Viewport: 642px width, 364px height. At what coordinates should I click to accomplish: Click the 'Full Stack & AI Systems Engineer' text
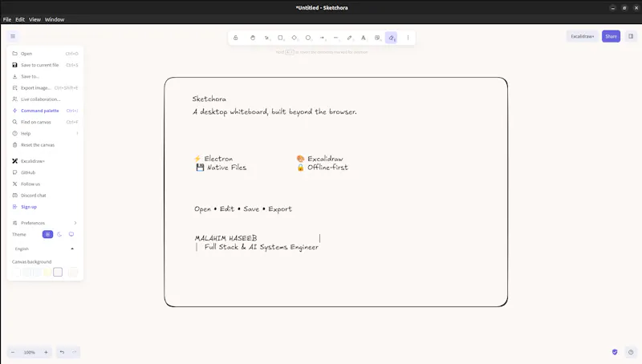pyautogui.click(x=262, y=247)
